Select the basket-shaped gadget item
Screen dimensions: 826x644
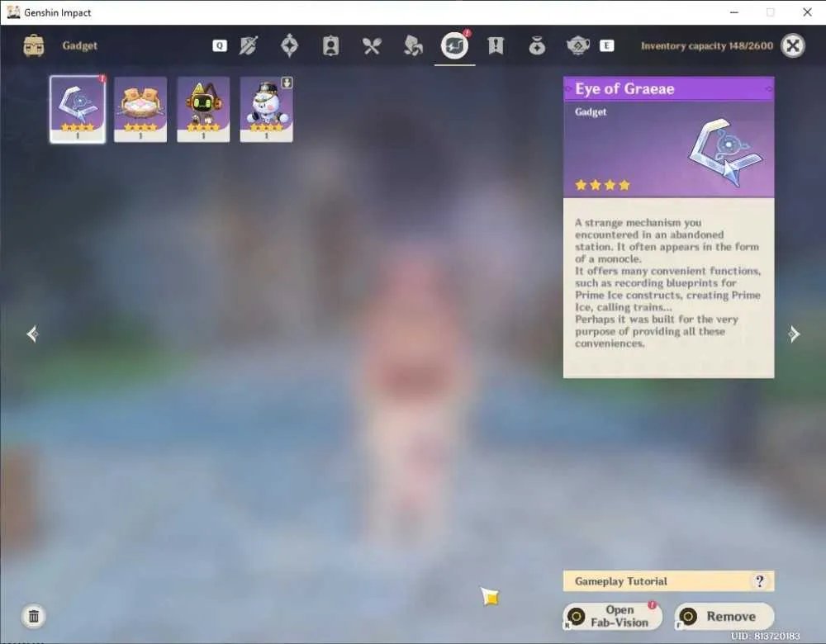pyautogui.click(x=140, y=109)
